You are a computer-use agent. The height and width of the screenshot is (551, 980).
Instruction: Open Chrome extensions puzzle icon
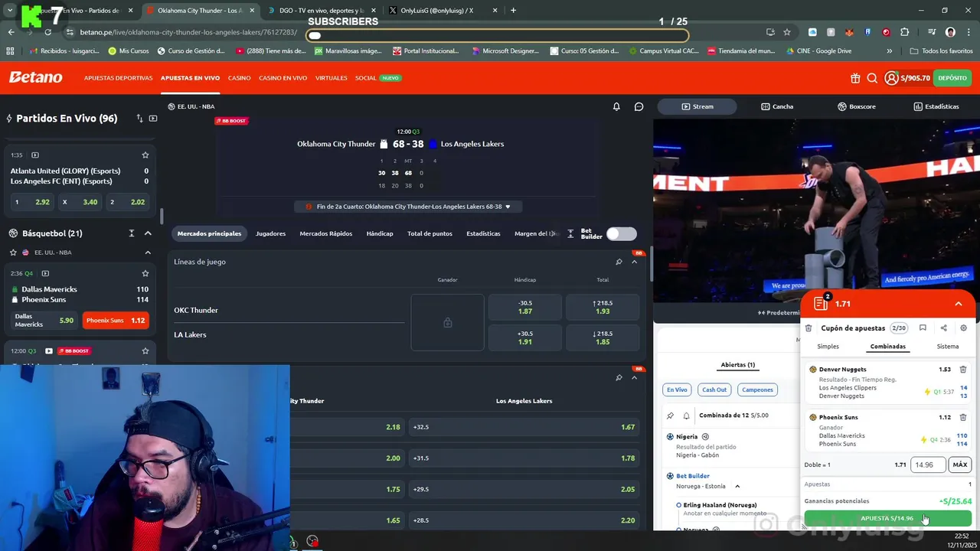click(905, 32)
